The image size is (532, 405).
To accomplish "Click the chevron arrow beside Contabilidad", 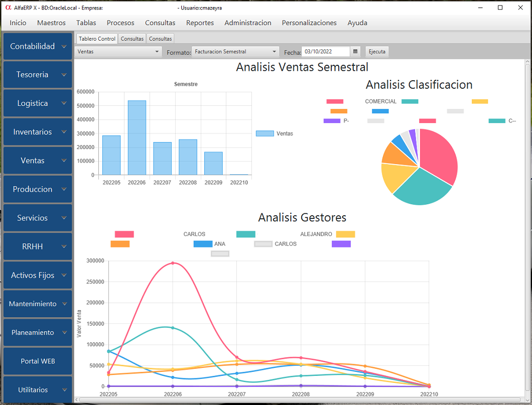I will (64, 47).
